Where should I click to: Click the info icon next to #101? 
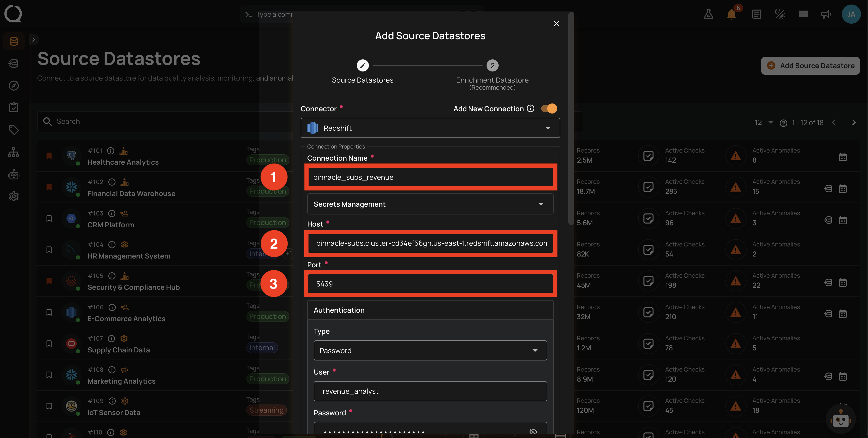(x=111, y=151)
